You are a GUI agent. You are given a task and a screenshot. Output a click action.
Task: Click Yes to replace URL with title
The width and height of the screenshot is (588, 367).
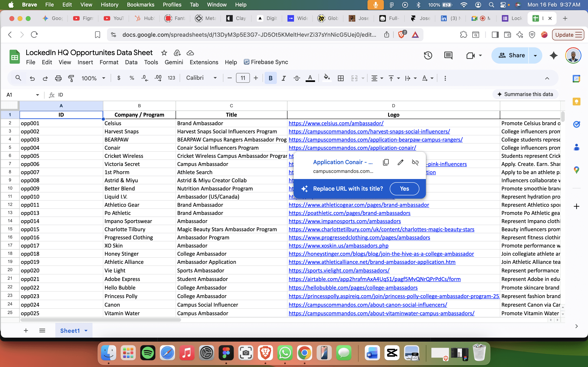point(404,189)
